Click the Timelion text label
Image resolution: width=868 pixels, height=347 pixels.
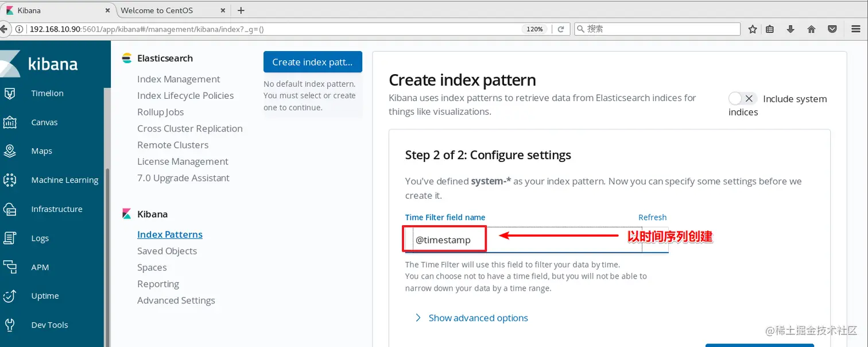click(x=48, y=93)
